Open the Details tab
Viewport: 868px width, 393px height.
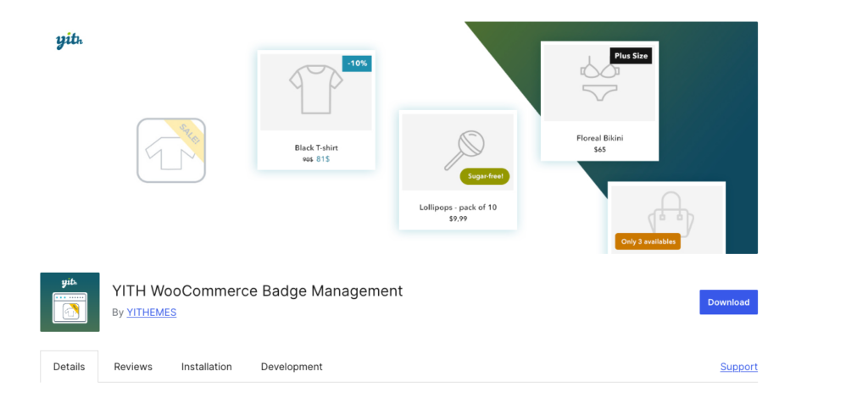(70, 367)
